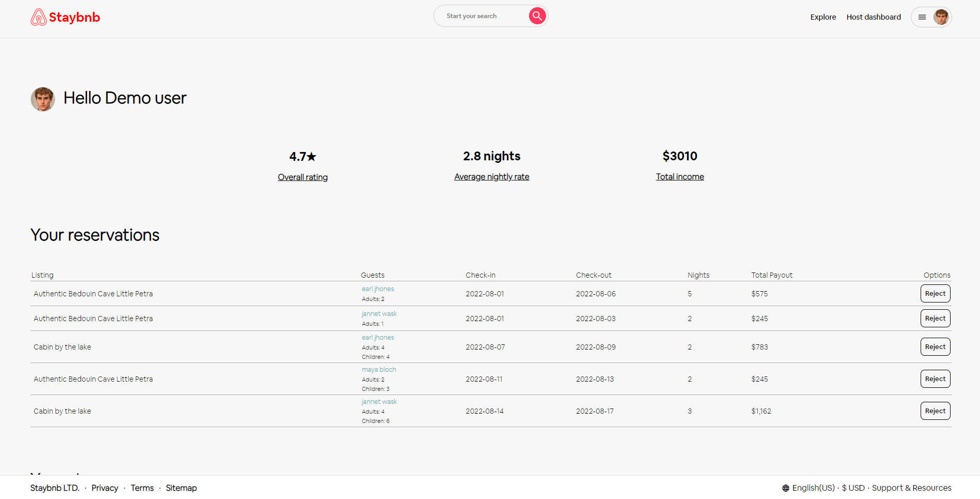Click the pink search magnifier icon

pos(537,16)
